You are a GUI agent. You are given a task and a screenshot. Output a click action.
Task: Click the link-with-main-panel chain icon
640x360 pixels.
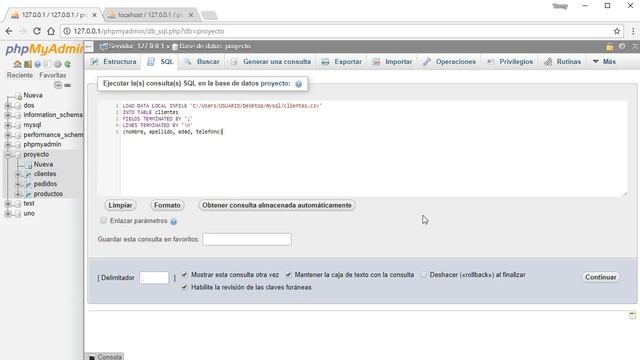(68, 85)
